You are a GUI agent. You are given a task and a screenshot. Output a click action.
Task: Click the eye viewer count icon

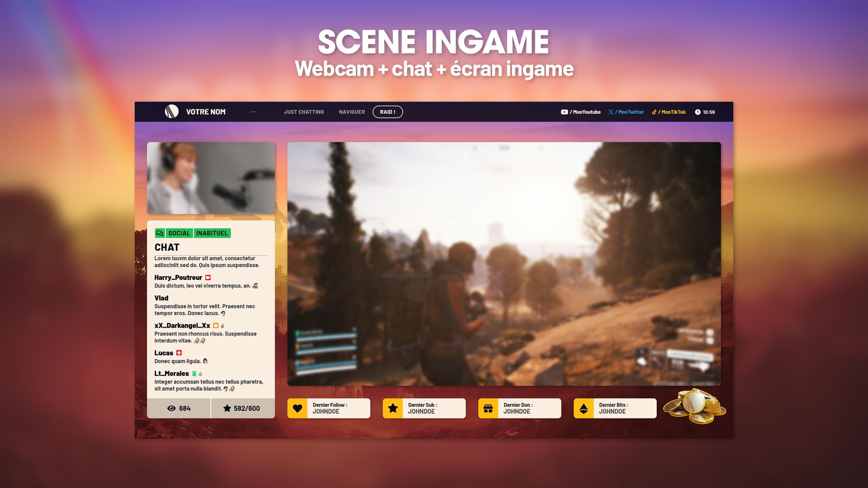[x=171, y=408]
